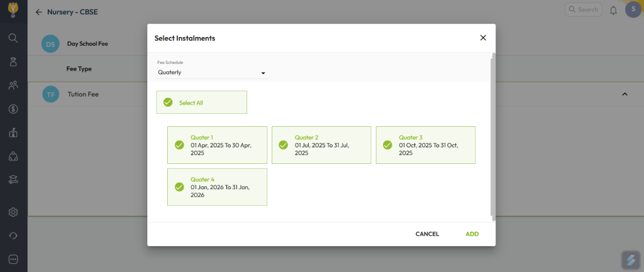Click the CANCEL button
Image resolution: width=644 pixels, height=272 pixels.
coord(427,234)
